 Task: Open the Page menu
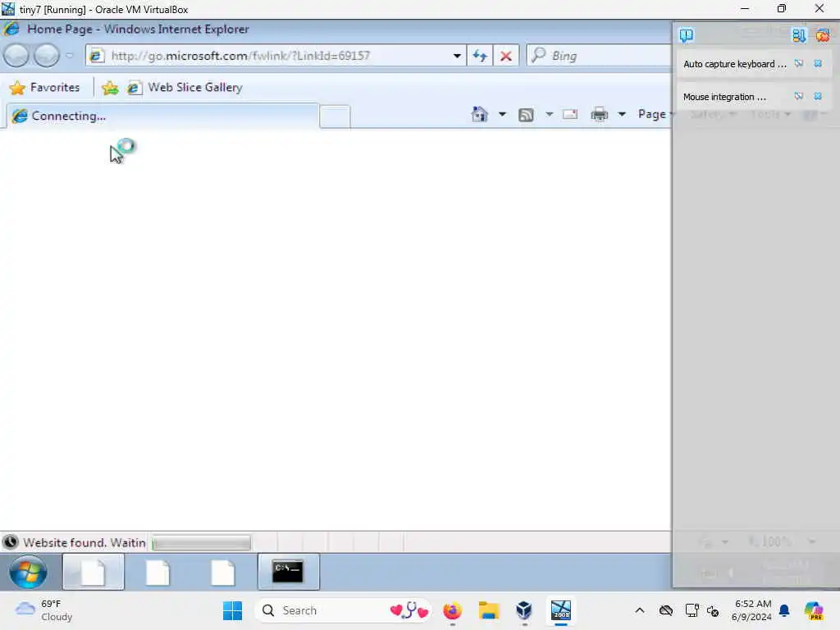[655, 114]
